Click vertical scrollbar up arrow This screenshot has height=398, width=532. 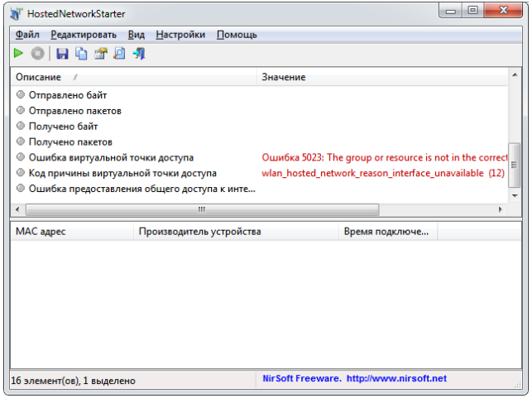pos(515,74)
